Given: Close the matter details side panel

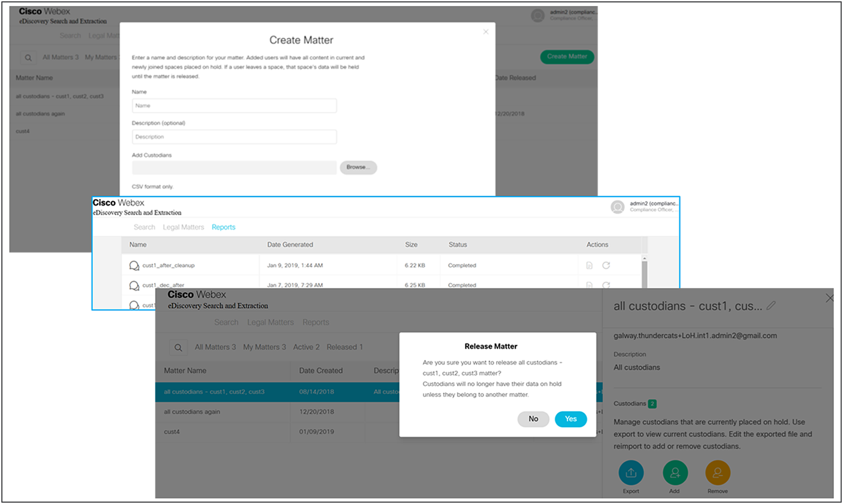Looking at the screenshot, I should (x=829, y=298).
